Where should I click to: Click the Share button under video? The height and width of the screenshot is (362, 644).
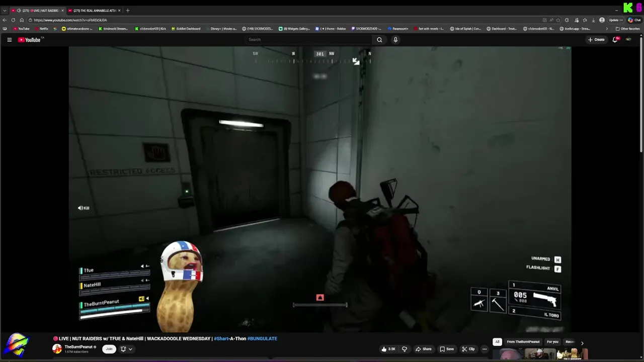pos(423,349)
